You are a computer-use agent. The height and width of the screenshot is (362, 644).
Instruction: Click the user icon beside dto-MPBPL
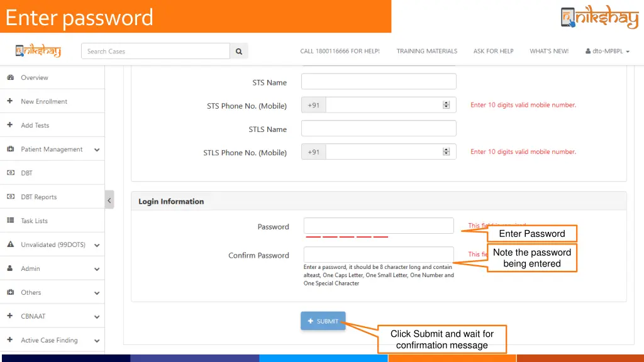[x=588, y=52]
